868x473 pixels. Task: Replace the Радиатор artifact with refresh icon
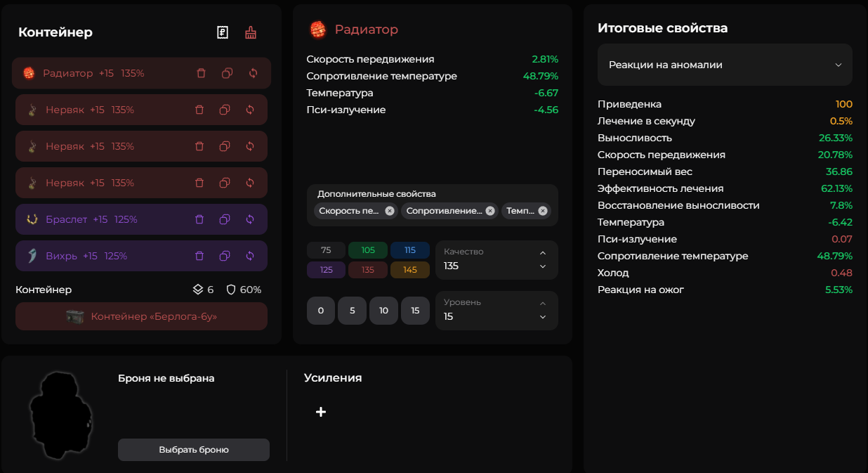(253, 73)
